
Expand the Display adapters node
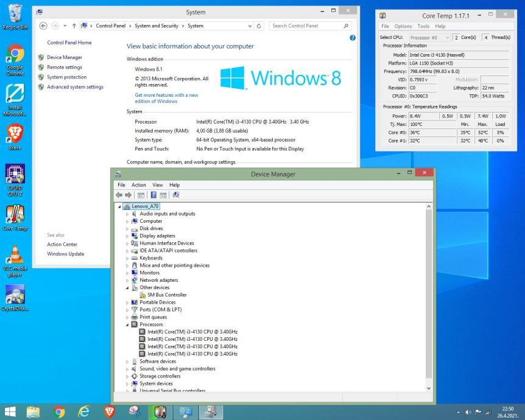pyautogui.click(x=127, y=236)
